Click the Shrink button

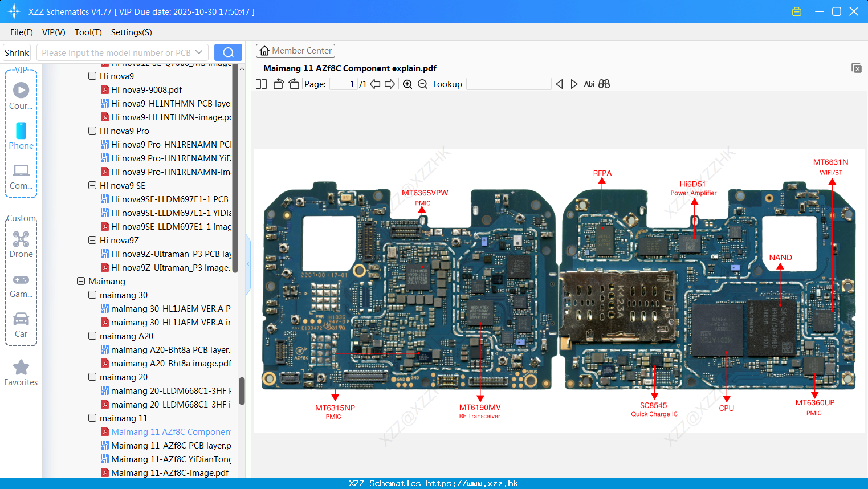17,52
